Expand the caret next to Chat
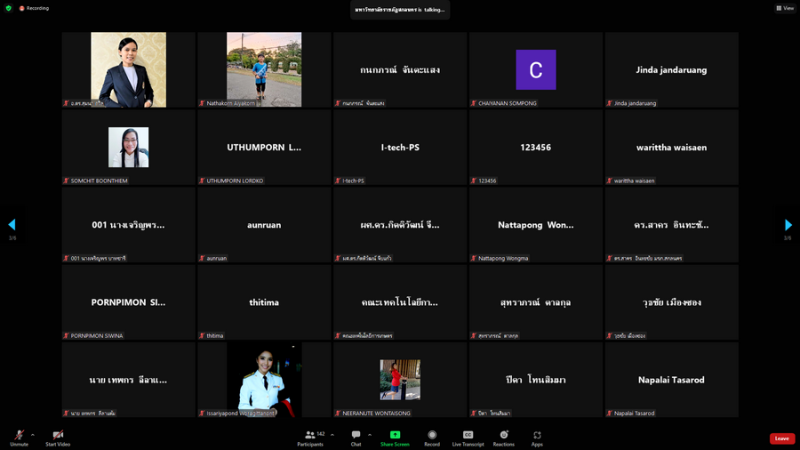 (369, 434)
